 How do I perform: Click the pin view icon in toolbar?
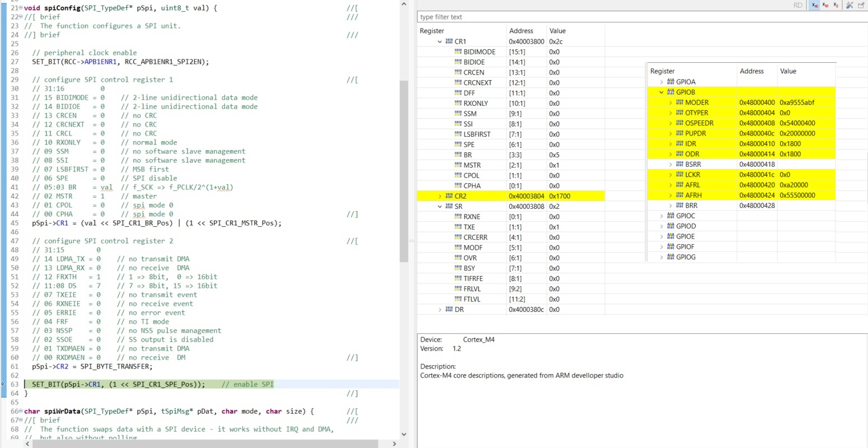861,5
